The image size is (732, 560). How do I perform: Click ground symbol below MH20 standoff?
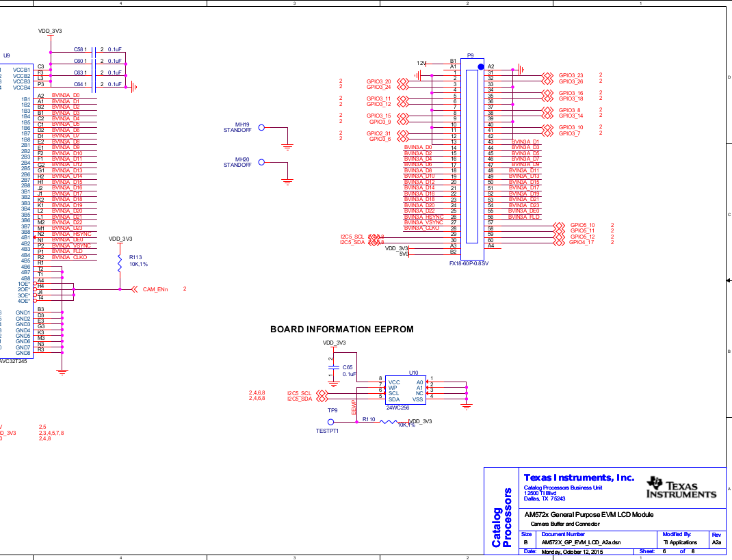point(287,182)
